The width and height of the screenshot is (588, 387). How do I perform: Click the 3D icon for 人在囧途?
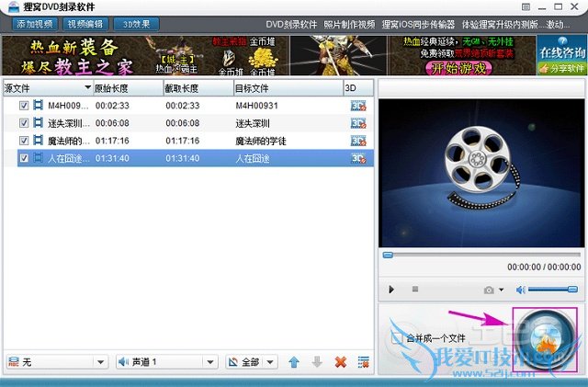358,158
